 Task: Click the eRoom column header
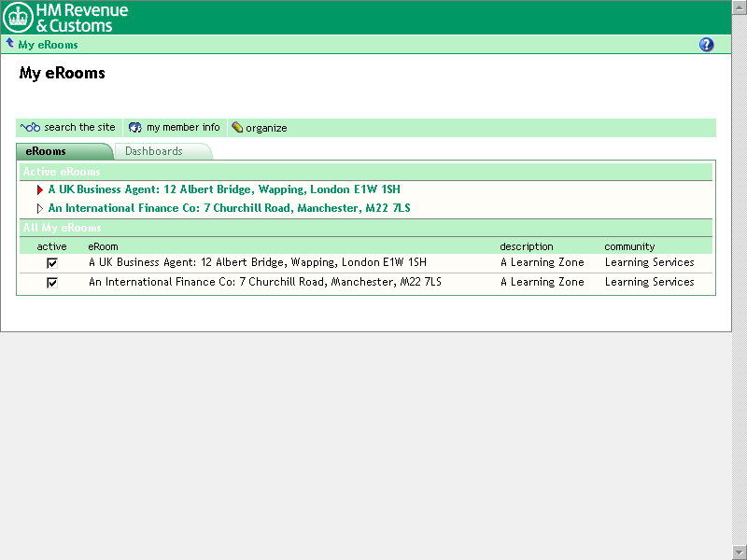click(x=103, y=246)
